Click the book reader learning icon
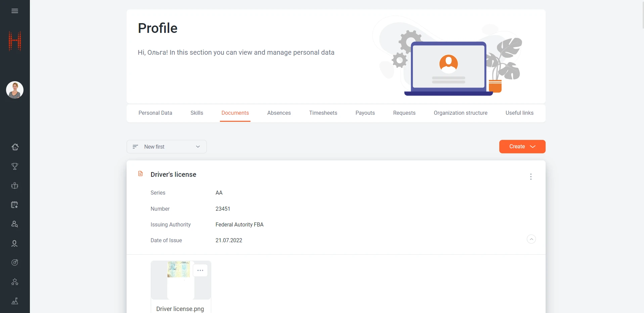This screenshot has height=313, width=644. (15, 186)
